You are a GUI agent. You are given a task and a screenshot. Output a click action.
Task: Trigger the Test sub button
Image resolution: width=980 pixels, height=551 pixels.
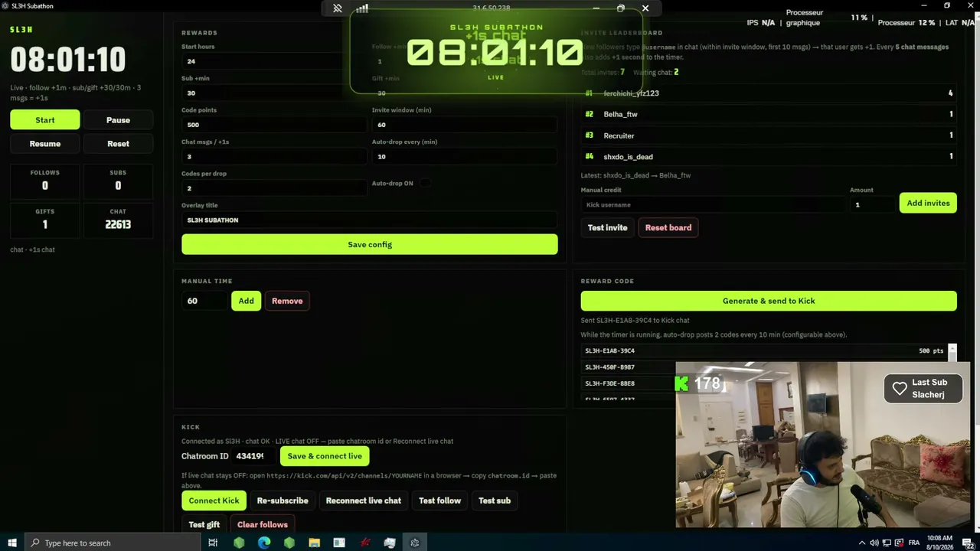(495, 500)
